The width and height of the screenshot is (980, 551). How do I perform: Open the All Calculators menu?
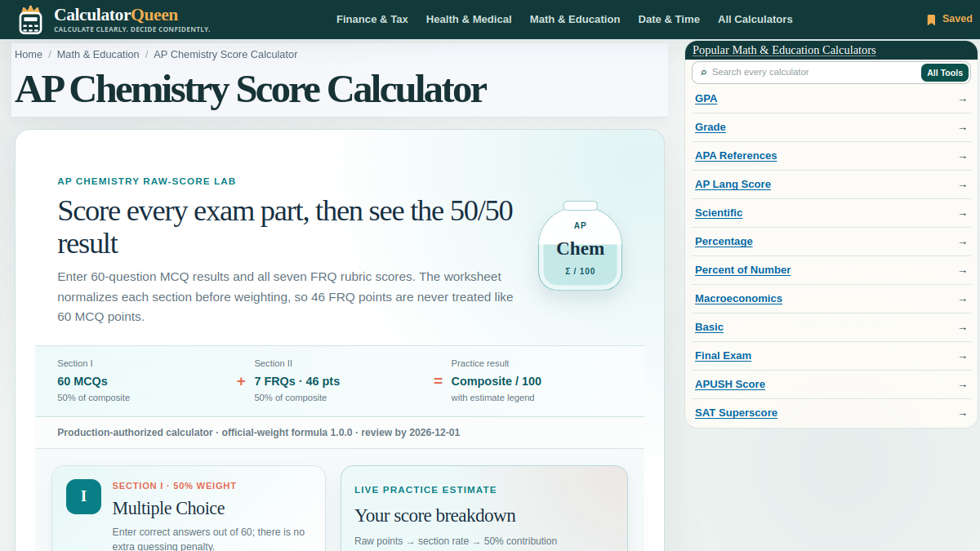pyautogui.click(x=755, y=20)
